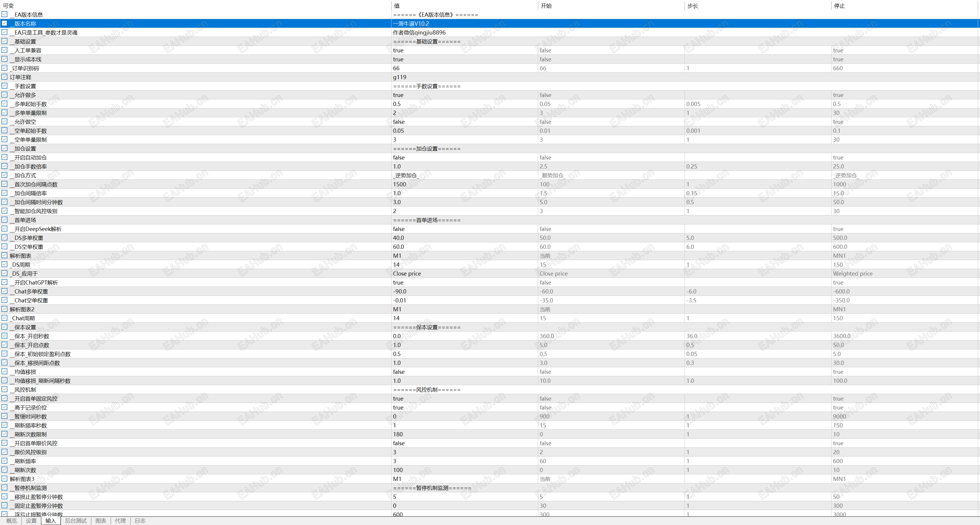Edit _首次加仓间隔点数 value 1500
The image size is (980, 525).
[400, 184]
